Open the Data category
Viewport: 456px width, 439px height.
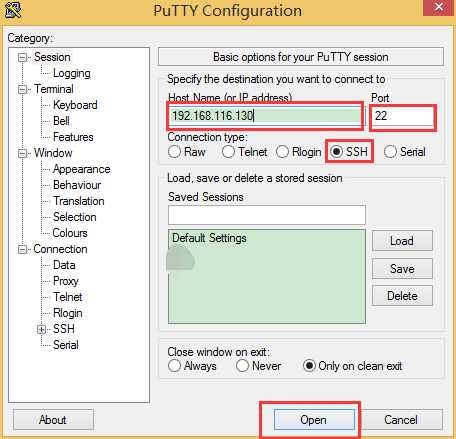click(64, 265)
